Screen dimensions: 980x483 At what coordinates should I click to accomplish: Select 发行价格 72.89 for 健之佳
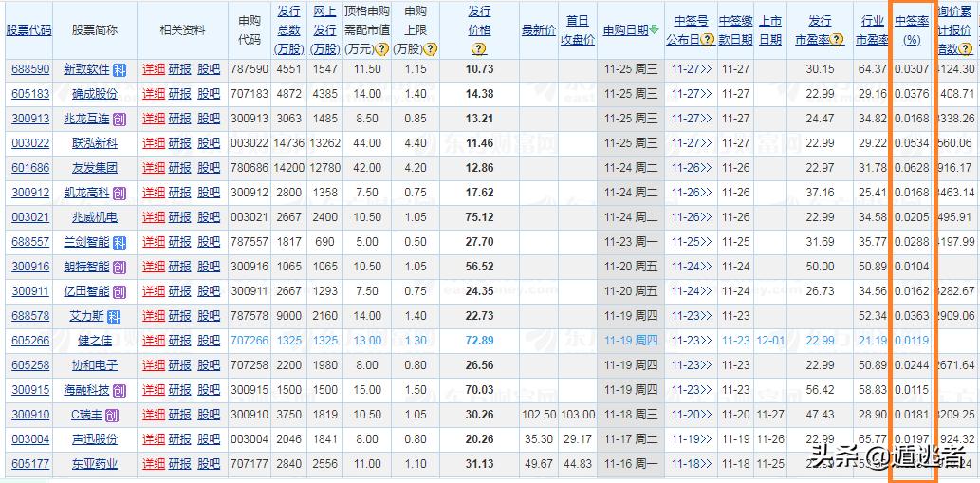coord(479,342)
